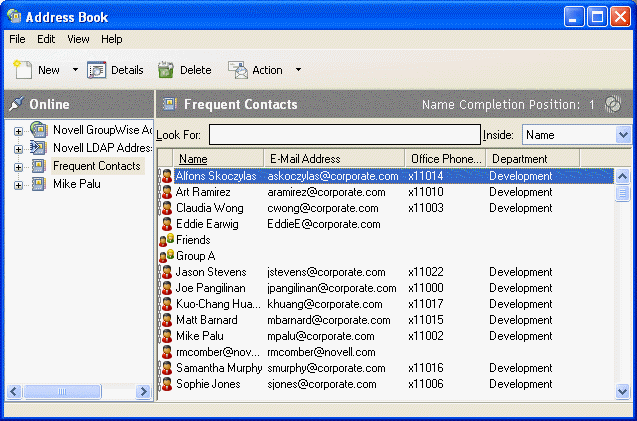The height and width of the screenshot is (421, 637).
Task: Click the Action envelope toolbar button
Action: (x=255, y=70)
